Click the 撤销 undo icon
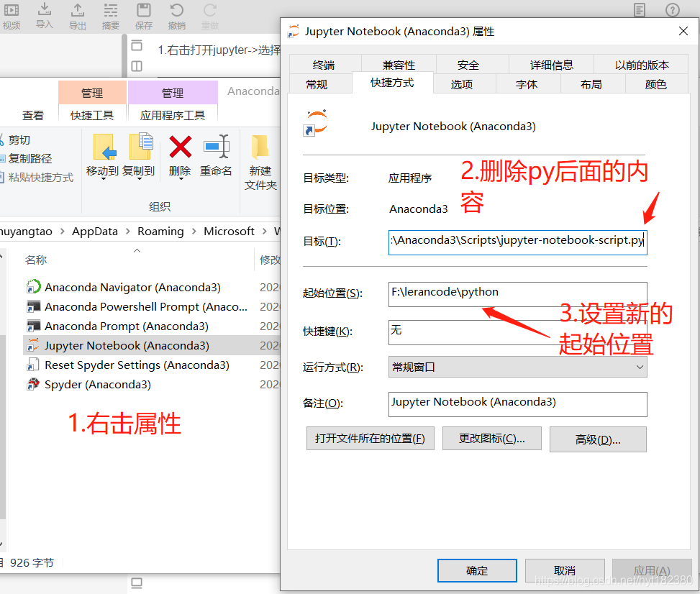700x594 pixels. (x=177, y=10)
